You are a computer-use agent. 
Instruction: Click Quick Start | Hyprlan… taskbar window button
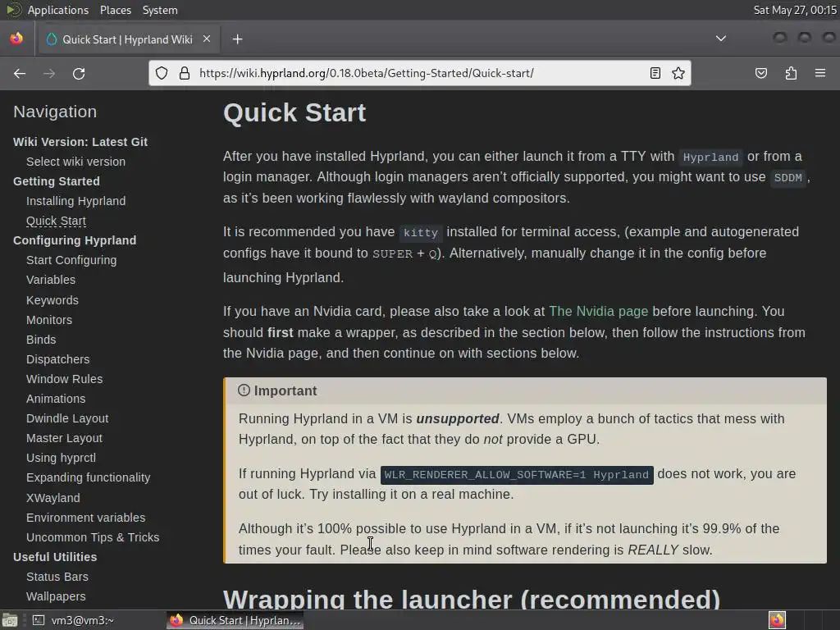[x=235, y=620]
